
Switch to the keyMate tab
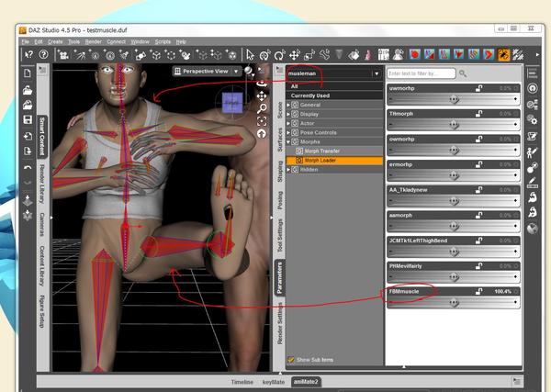274,382
